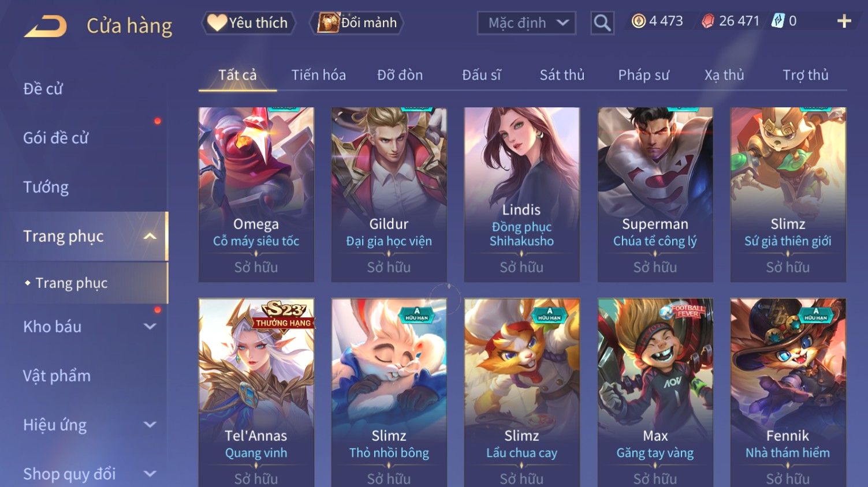Click the red ruby currency icon
Screen dimensions: 868x487
(x=707, y=21)
